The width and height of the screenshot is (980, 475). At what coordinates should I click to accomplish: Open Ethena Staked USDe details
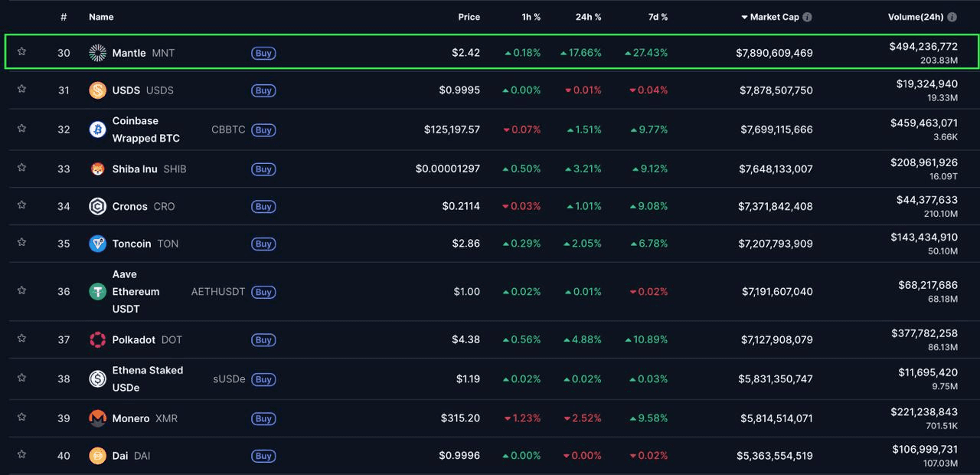[x=147, y=378]
